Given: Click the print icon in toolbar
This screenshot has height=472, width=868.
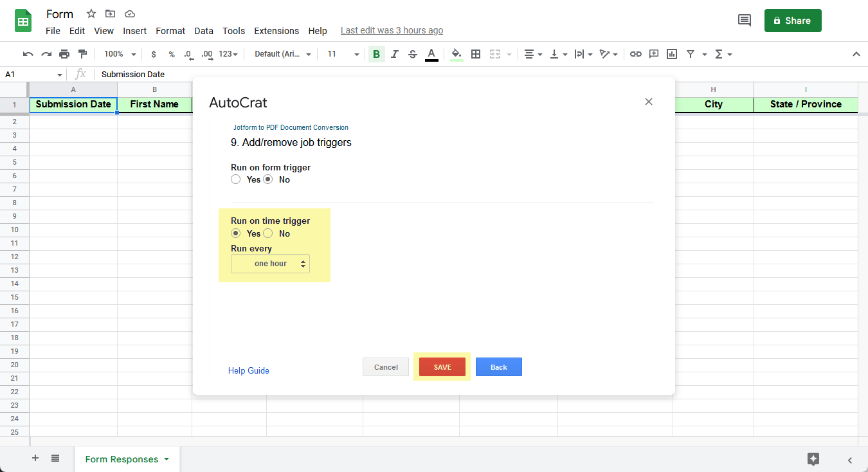Looking at the screenshot, I should pyautogui.click(x=64, y=54).
